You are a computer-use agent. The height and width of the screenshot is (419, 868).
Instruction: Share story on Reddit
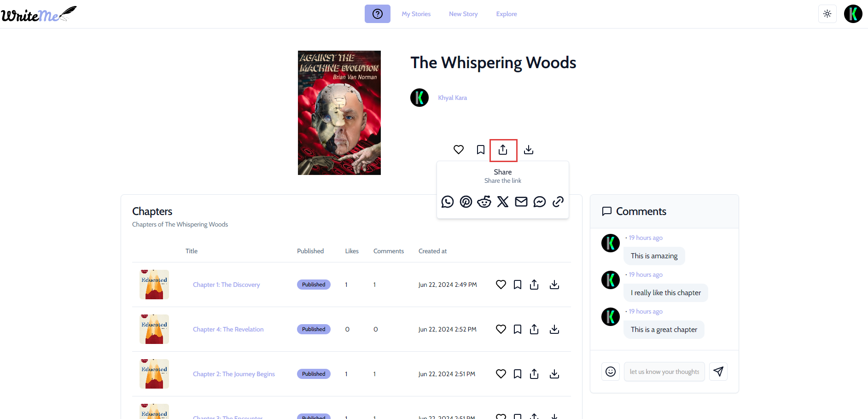[x=484, y=202]
